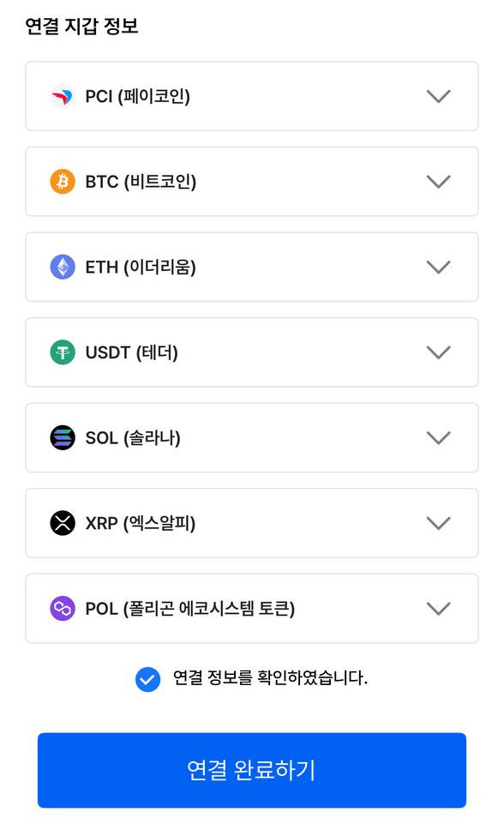504x830 pixels.
Task: Click the green Tether logo icon
Action: (x=63, y=352)
